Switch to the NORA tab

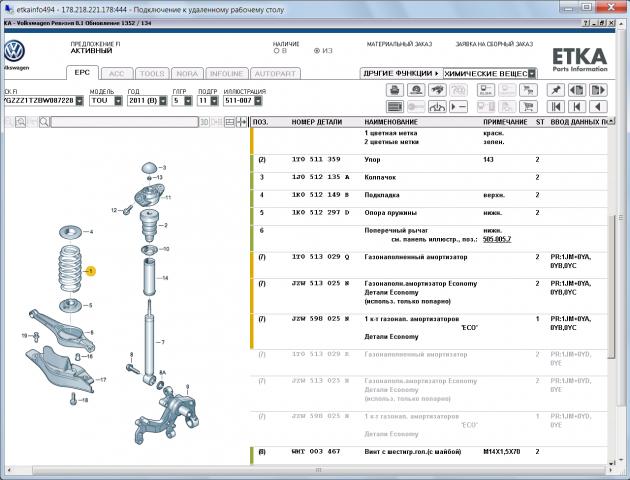[187, 74]
